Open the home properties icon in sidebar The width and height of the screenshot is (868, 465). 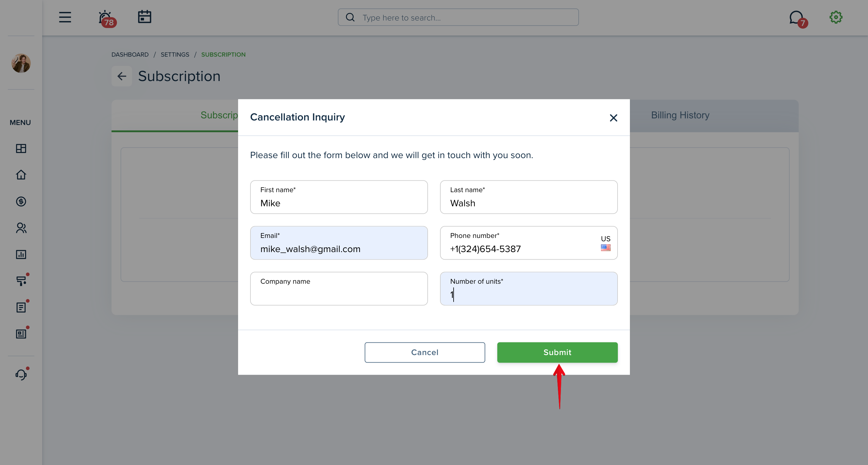21,175
